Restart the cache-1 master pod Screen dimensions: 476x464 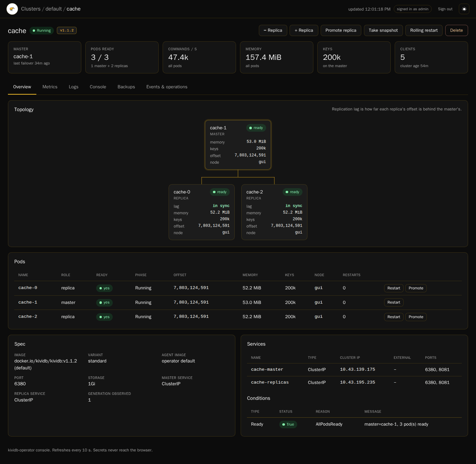(394, 302)
